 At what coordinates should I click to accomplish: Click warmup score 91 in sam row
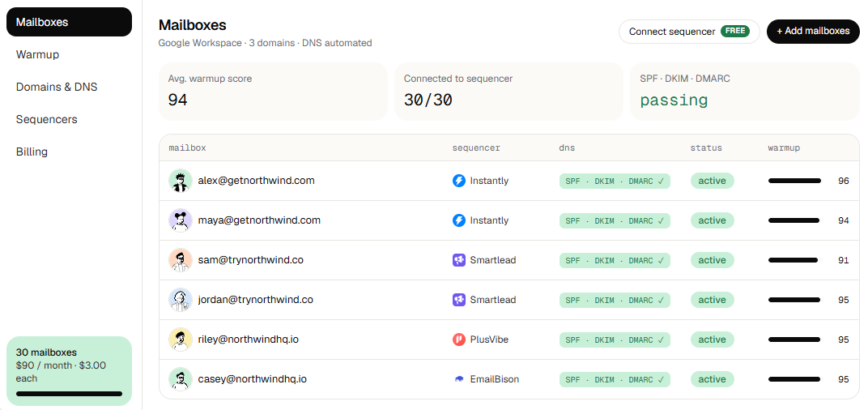point(843,260)
